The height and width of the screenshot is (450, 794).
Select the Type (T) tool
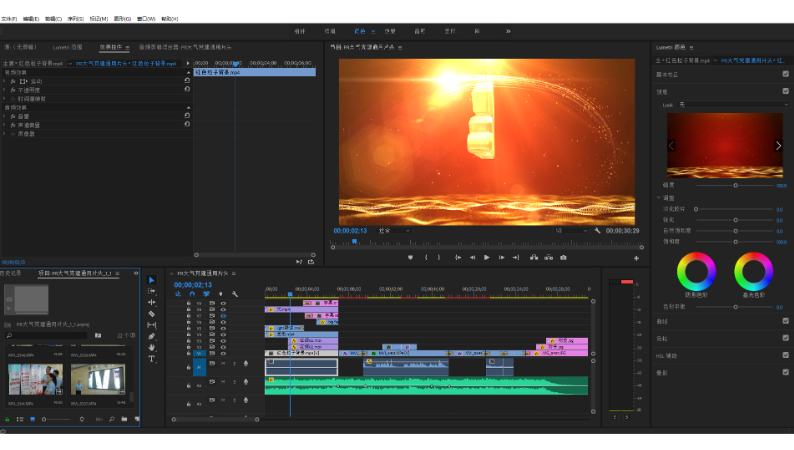pos(152,358)
